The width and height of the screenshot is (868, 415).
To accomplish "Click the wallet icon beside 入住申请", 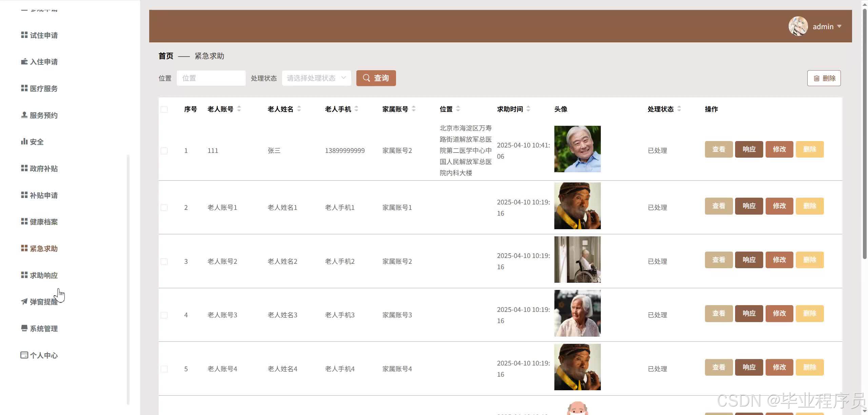I will [x=24, y=61].
